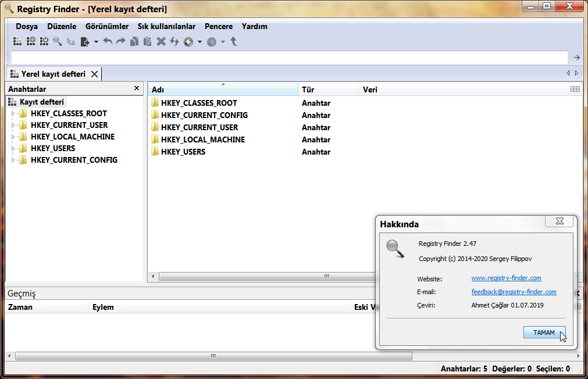588x379 pixels.
Task: Click Go arrow beside address bar
Action: click(576, 58)
